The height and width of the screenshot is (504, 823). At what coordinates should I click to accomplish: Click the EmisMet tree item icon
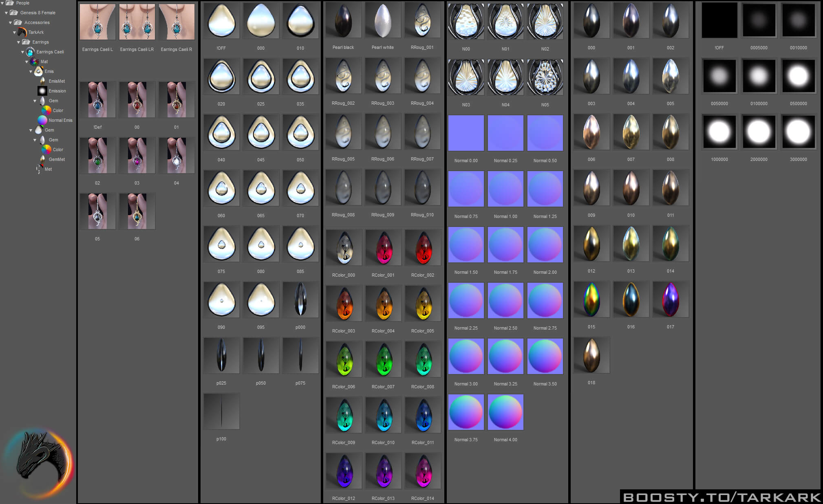(42, 81)
